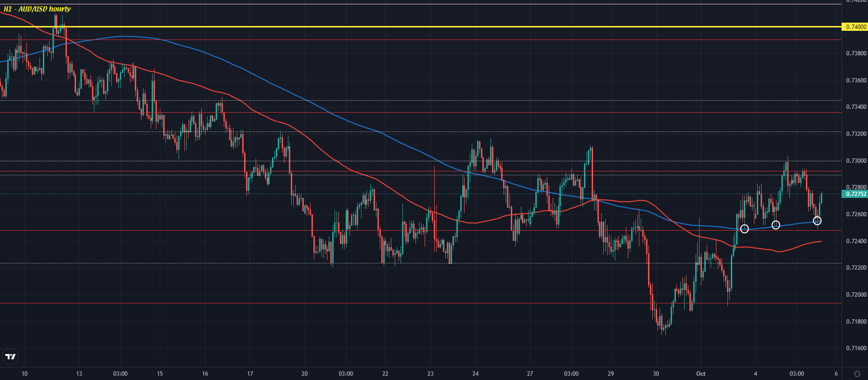This screenshot has height=380, width=868.
Task: Click the date label 16 on time axis
Action: click(x=205, y=374)
